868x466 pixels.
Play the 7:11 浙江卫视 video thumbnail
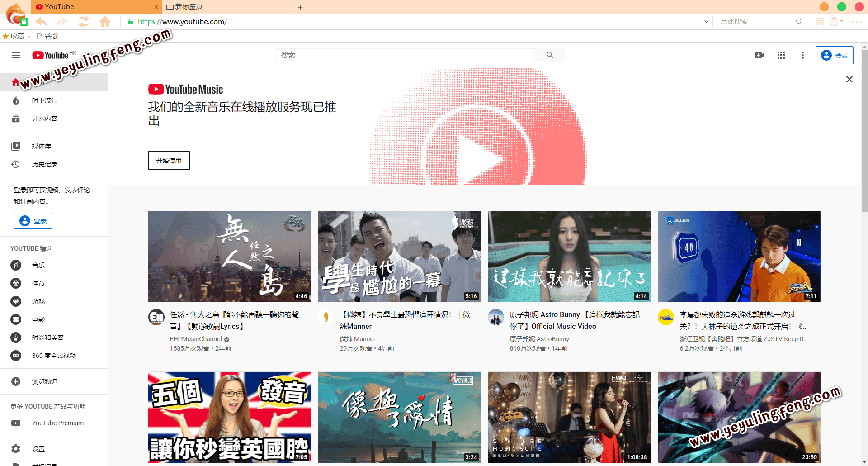[x=739, y=257]
